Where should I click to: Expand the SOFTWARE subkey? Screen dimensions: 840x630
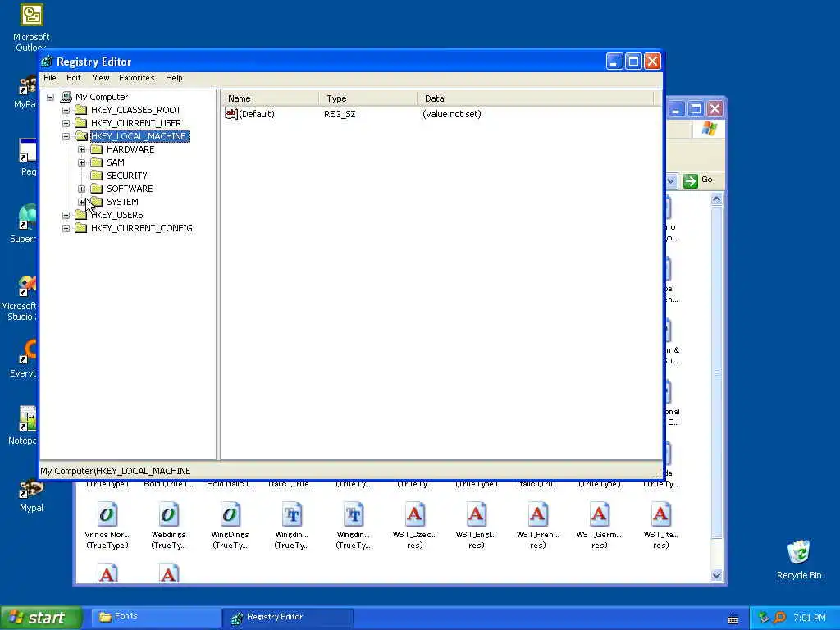(x=81, y=189)
